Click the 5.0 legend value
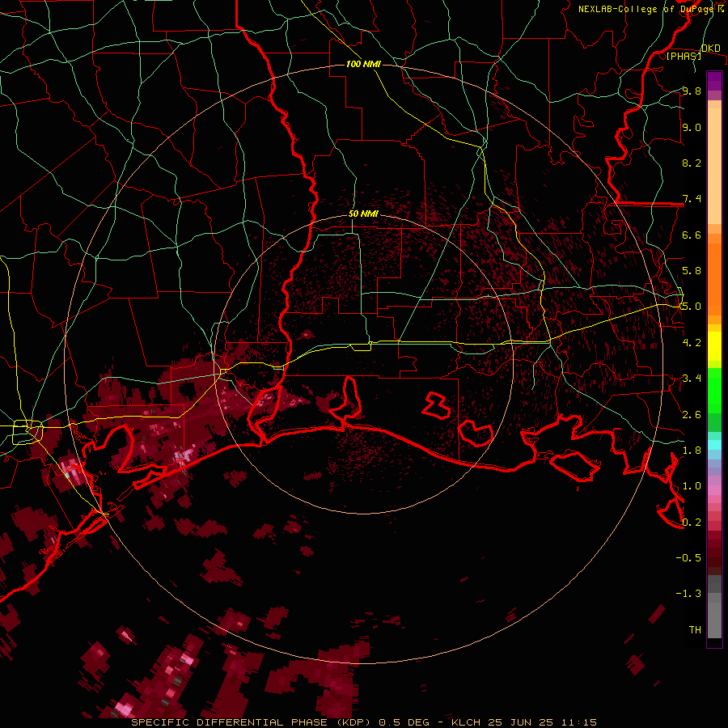The image size is (728, 728). pos(692,307)
